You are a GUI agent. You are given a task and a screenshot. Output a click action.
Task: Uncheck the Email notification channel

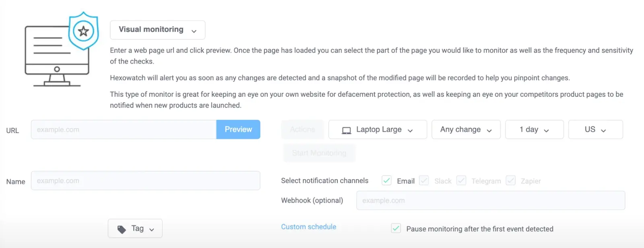tap(386, 181)
